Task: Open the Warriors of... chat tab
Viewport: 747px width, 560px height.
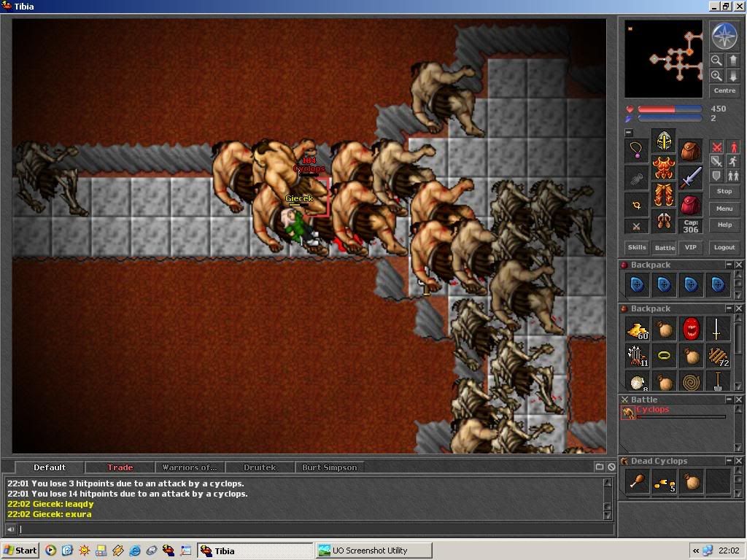Action: point(190,467)
